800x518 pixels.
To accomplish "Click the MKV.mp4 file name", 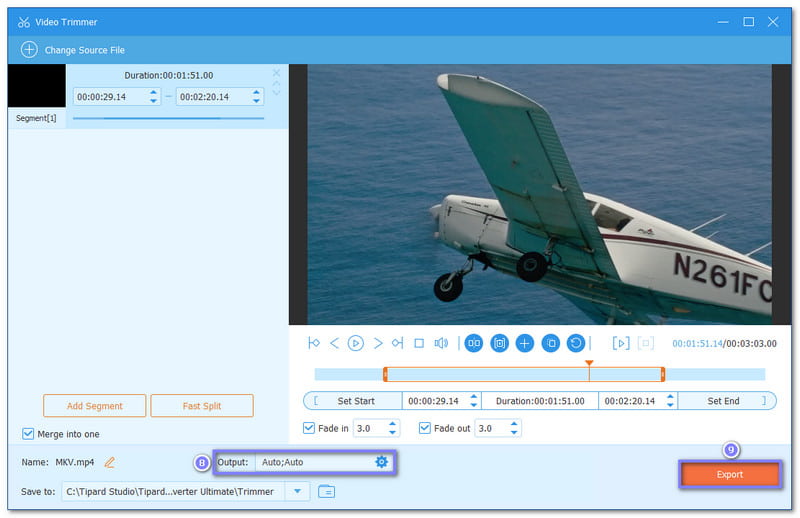I will coord(74,462).
